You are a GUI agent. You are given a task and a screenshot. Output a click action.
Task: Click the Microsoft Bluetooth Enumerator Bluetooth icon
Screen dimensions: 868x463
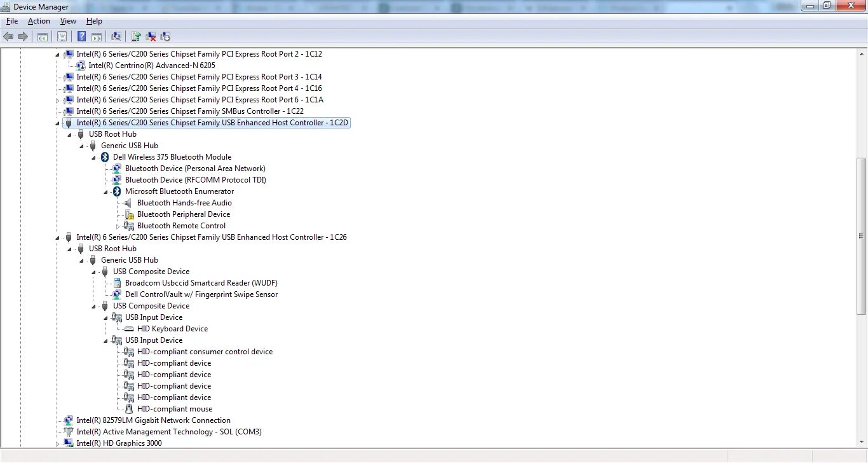(x=117, y=191)
